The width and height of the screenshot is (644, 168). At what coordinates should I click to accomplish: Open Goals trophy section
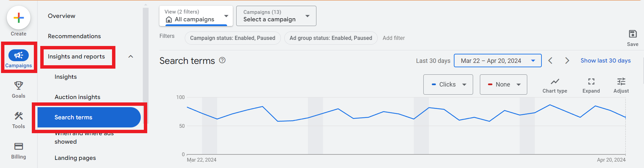[x=19, y=86]
